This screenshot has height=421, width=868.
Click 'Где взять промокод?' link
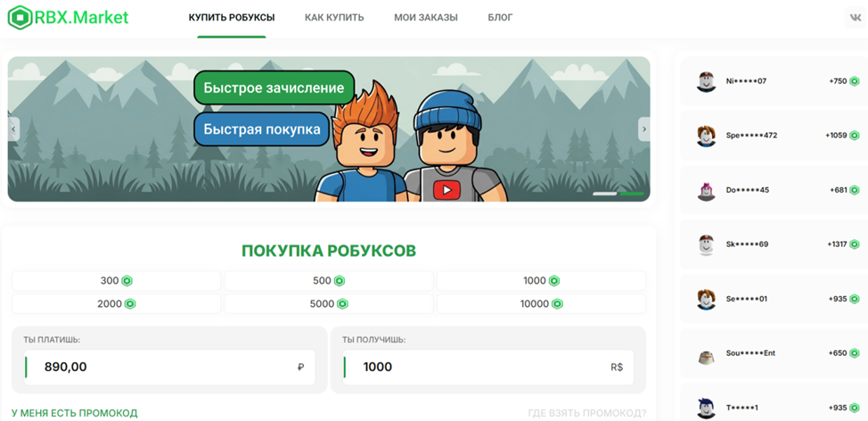coord(586,413)
